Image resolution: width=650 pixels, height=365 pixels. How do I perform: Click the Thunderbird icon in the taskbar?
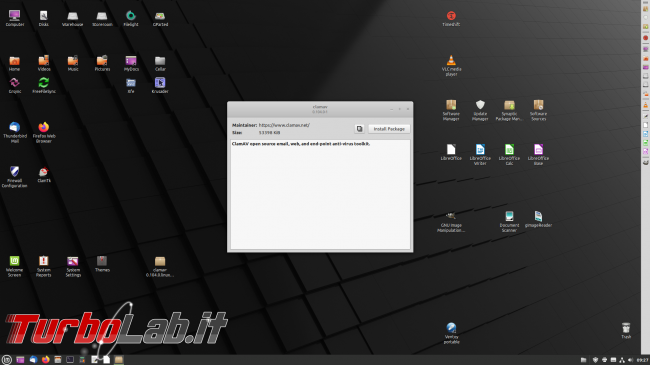coord(33,360)
